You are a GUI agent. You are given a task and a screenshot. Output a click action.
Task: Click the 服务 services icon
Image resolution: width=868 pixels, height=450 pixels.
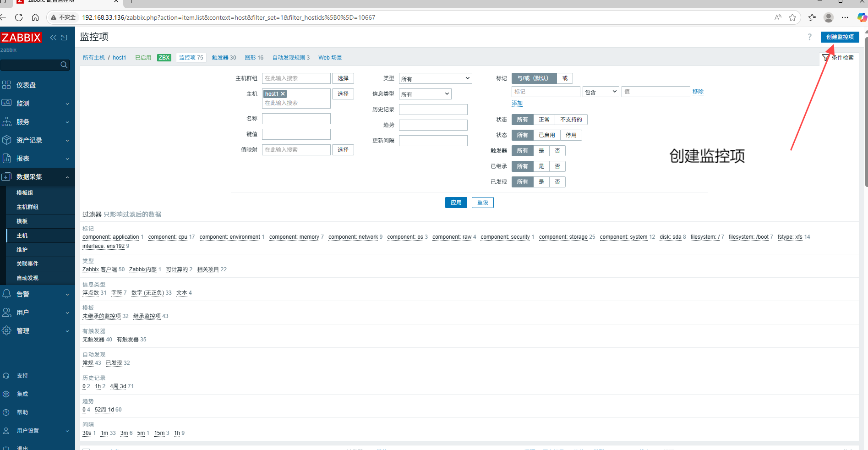(6, 121)
